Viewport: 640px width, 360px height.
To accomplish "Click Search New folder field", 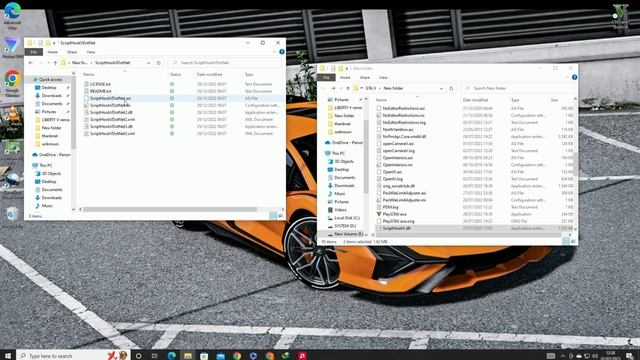I will [517, 88].
